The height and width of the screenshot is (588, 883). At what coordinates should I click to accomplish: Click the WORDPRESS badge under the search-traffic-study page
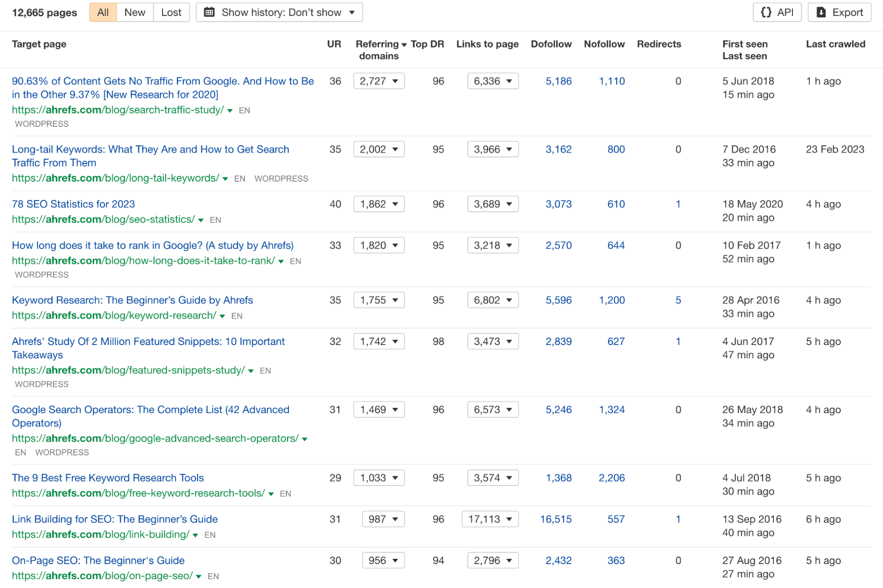(42, 124)
